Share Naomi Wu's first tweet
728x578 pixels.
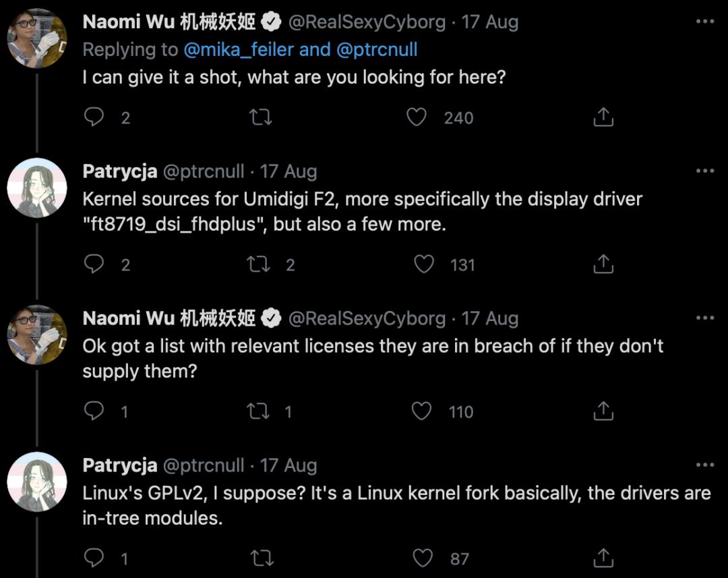click(603, 117)
